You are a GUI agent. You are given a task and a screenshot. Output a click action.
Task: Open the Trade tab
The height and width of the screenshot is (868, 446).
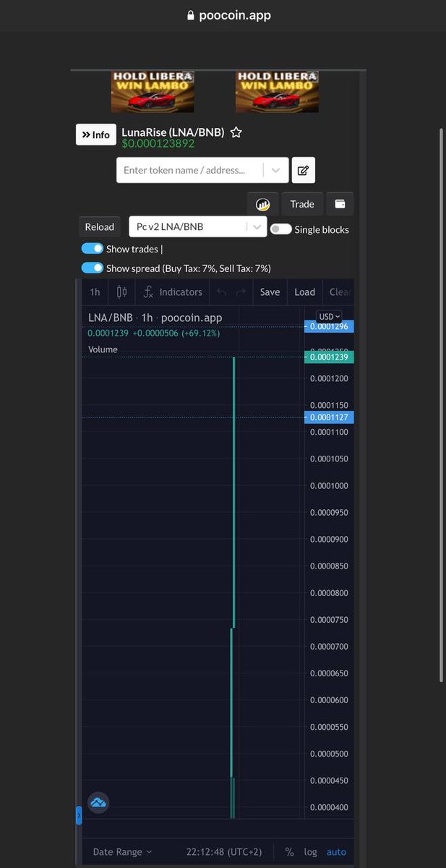[302, 204]
